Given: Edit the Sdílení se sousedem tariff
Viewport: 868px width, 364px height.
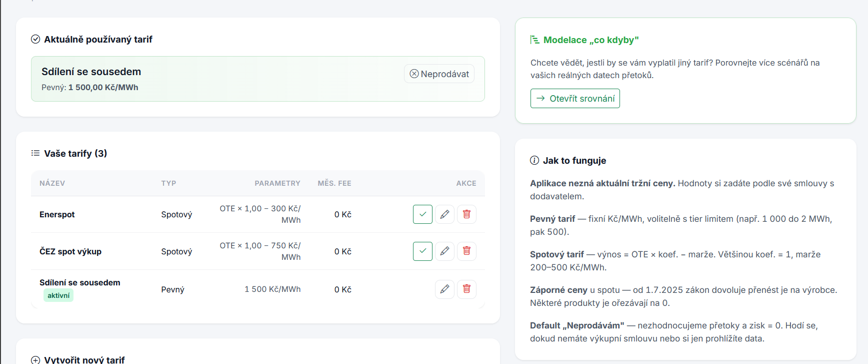Looking at the screenshot, I should 444,289.
